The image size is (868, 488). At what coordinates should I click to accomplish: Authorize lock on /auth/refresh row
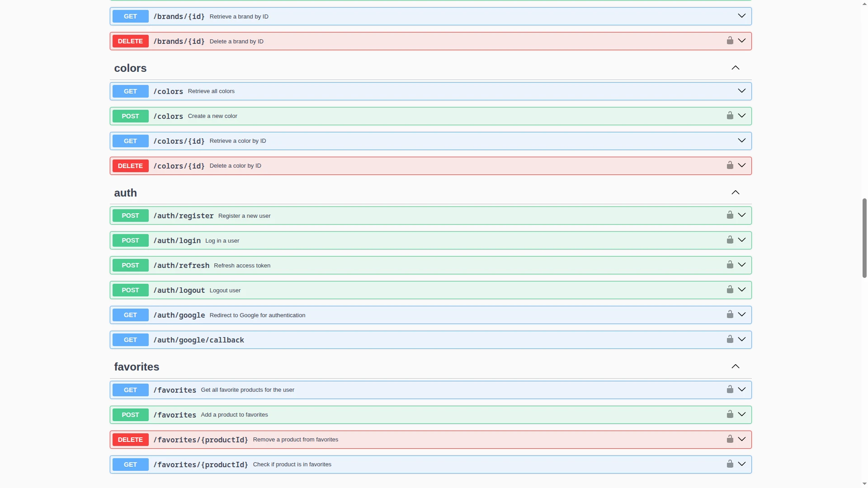(730, 265)
